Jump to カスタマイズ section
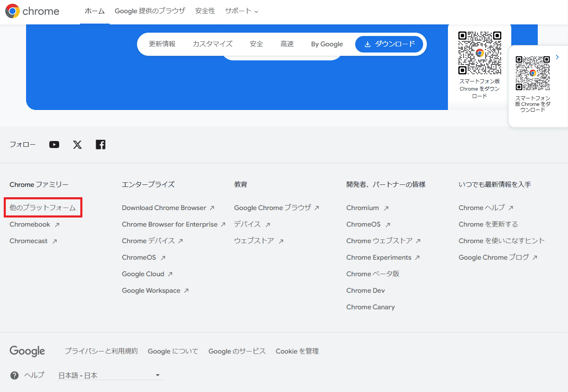Image resolution: width=568 pixels, height=392 pixels. pos(213,44)
